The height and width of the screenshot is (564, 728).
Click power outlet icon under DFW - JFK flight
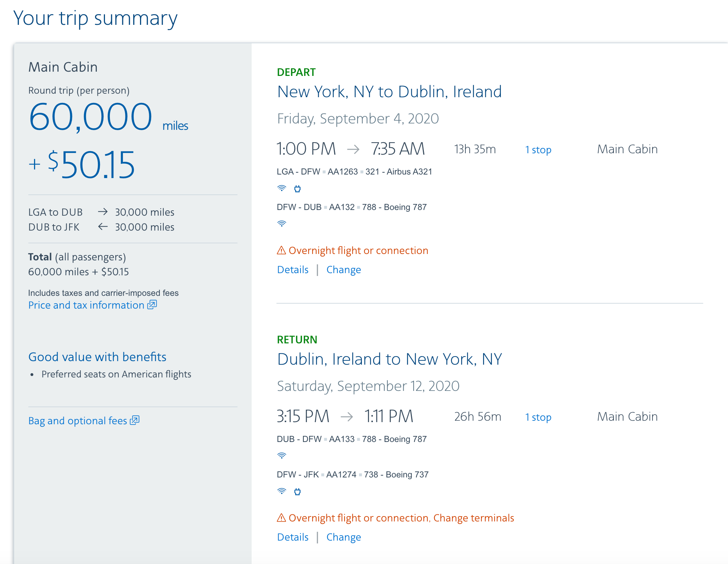[x=297, y=492]
